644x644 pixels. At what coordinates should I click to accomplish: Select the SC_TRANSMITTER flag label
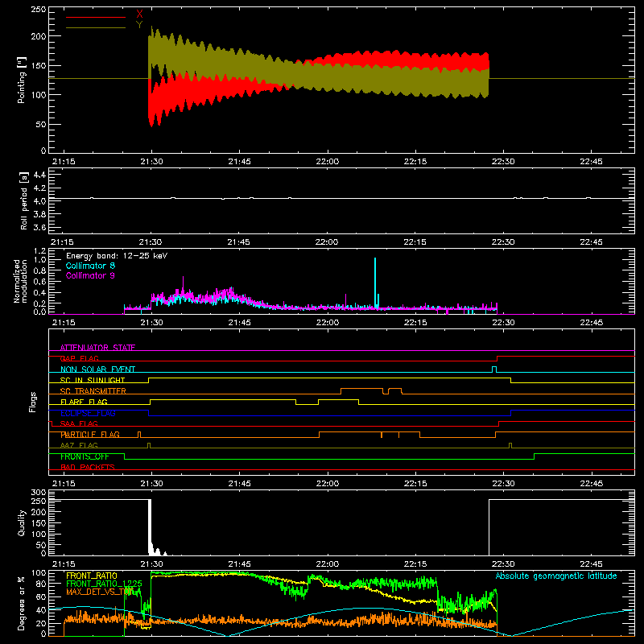point(93,391)
